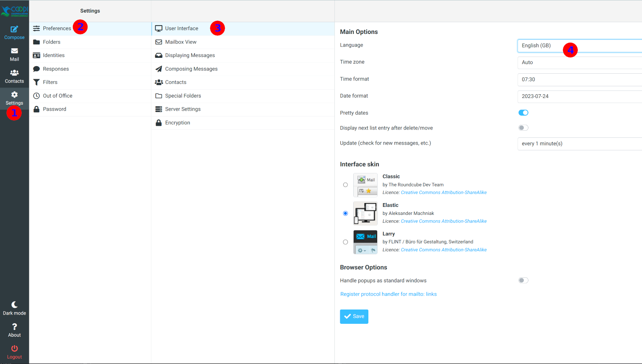
Task: Go to Out of Office settings
Action: (57, 96)
